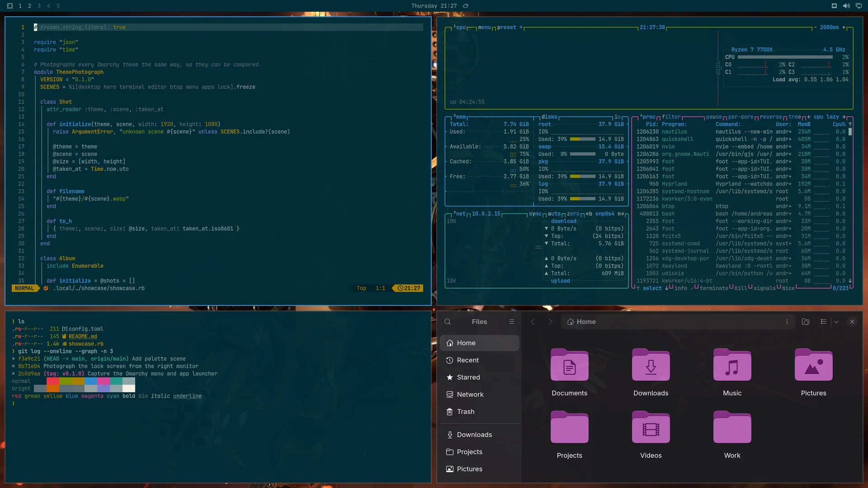Select Recent in the Files sidebar

pyautogui.click(x=479, y=360)
